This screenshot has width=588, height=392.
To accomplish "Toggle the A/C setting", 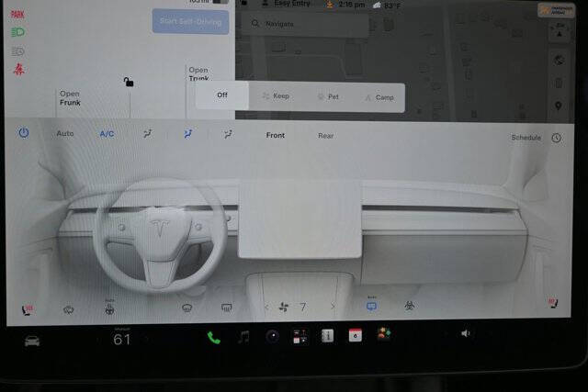I will click(107, 134).
